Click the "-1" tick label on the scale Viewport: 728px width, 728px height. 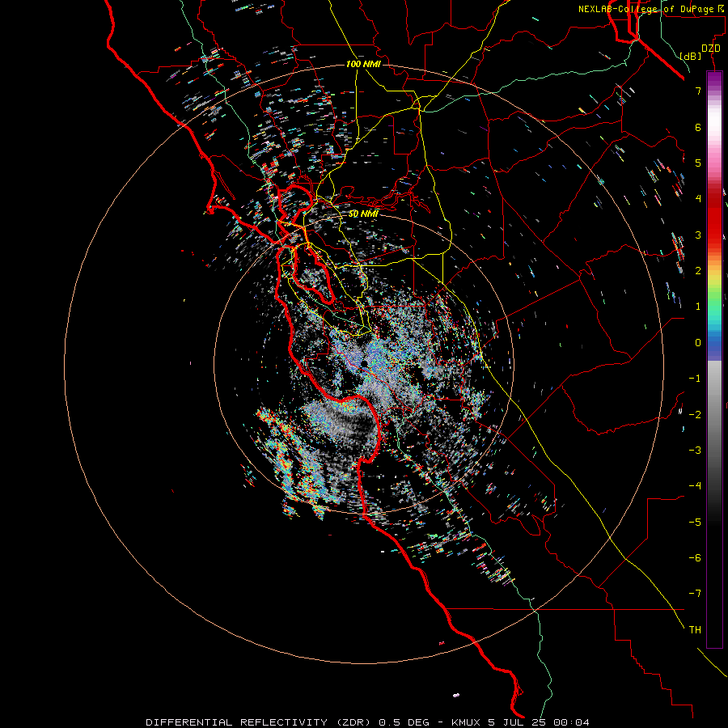[x=695, y=379]
